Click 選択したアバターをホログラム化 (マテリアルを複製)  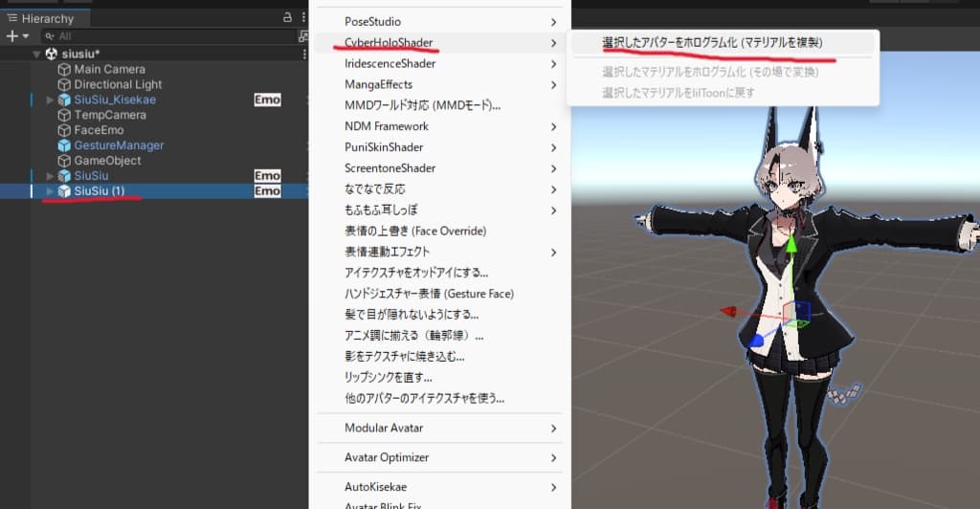pyautogui.click(x=723, y=42)
